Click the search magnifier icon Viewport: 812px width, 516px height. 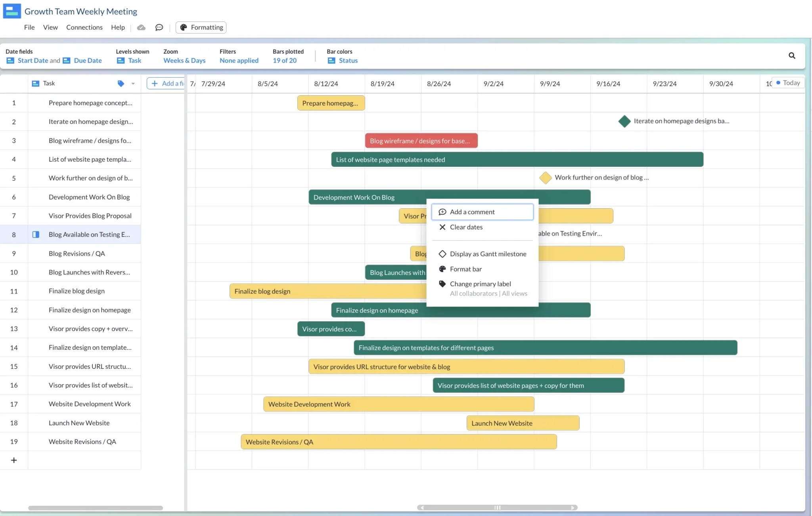(792, 56)
